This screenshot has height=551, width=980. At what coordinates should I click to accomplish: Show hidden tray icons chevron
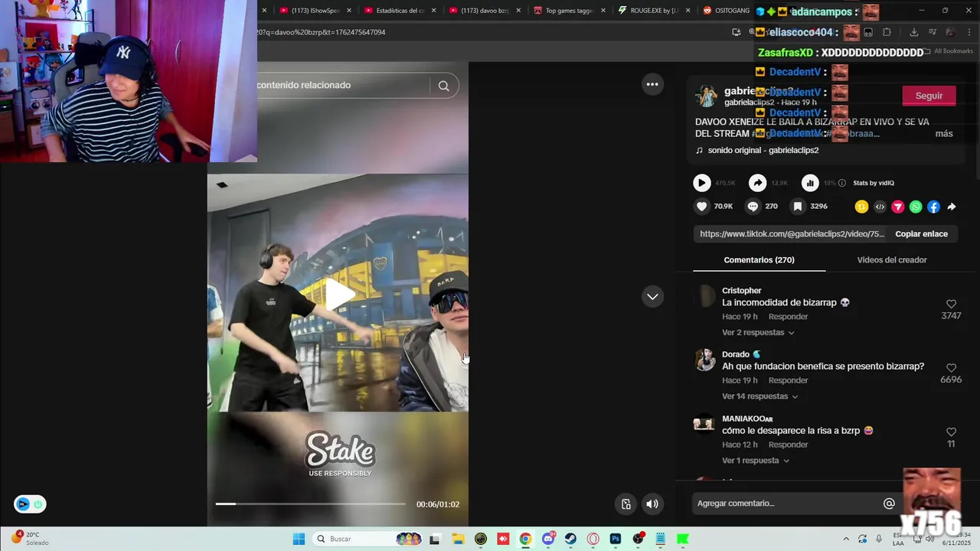pyautogui.click(x=846, y=539)
